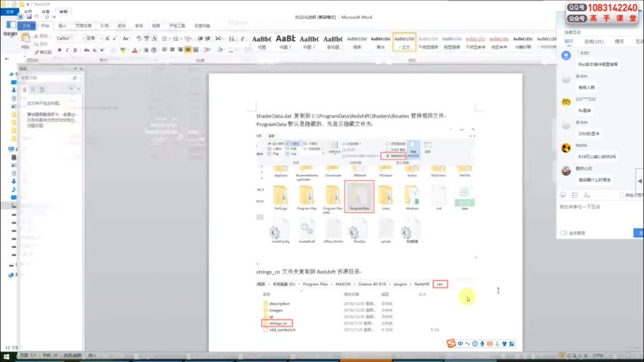This screenshot has height=362, width=644.
Task: Check the checkbox beside chat toolbar
Action: 621,195
